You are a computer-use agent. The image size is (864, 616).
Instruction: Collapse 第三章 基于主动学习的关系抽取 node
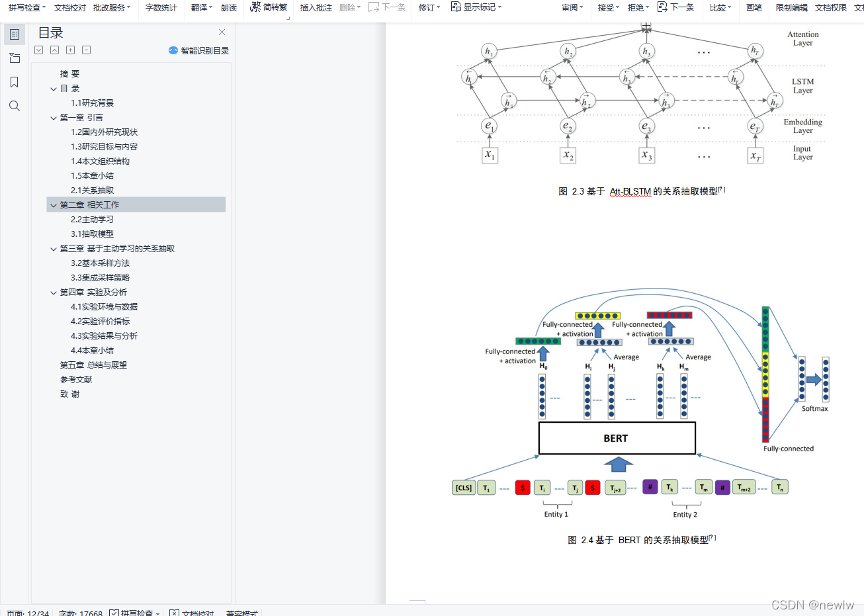pos(54,249)
